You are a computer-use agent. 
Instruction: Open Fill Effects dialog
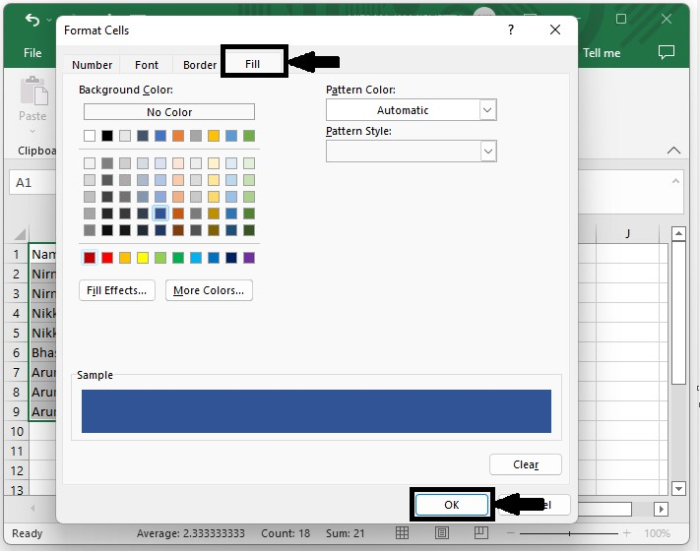117,290
